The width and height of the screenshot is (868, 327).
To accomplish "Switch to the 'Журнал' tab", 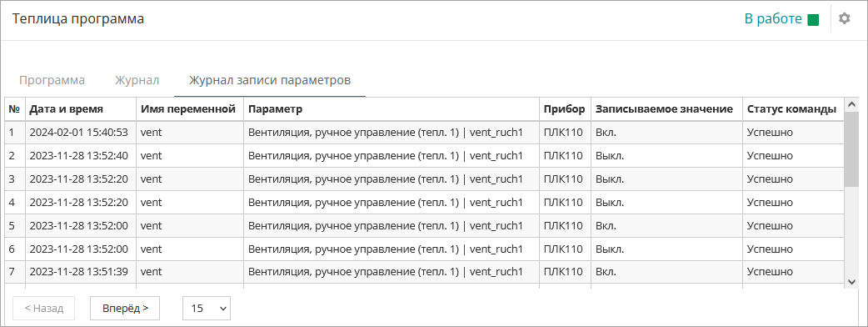I will click(137, 80).
